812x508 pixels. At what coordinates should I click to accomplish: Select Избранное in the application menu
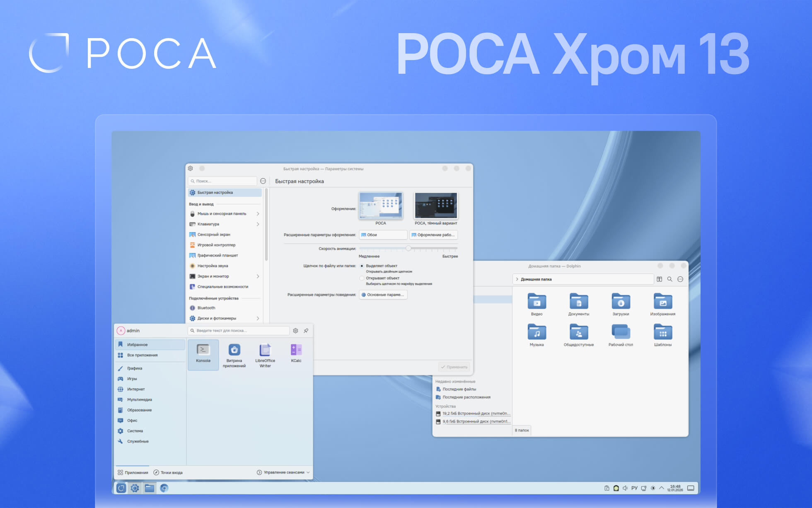[x=150, y=345]
